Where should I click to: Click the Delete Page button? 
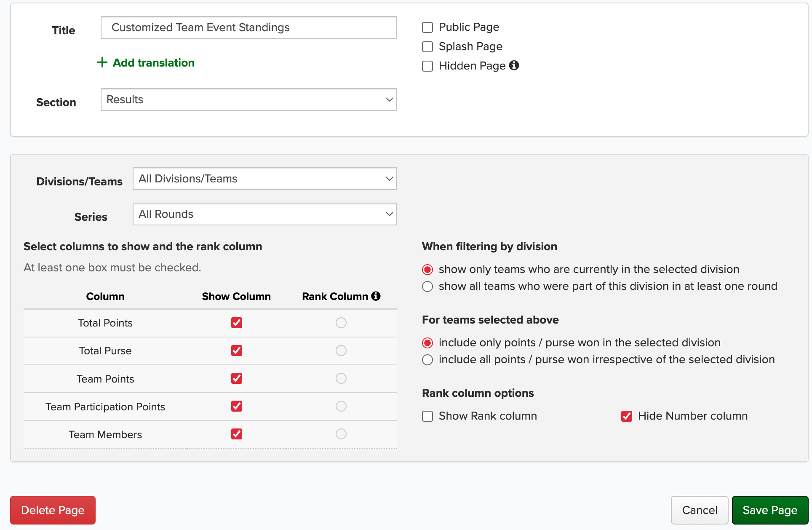(x=53, y=510)
